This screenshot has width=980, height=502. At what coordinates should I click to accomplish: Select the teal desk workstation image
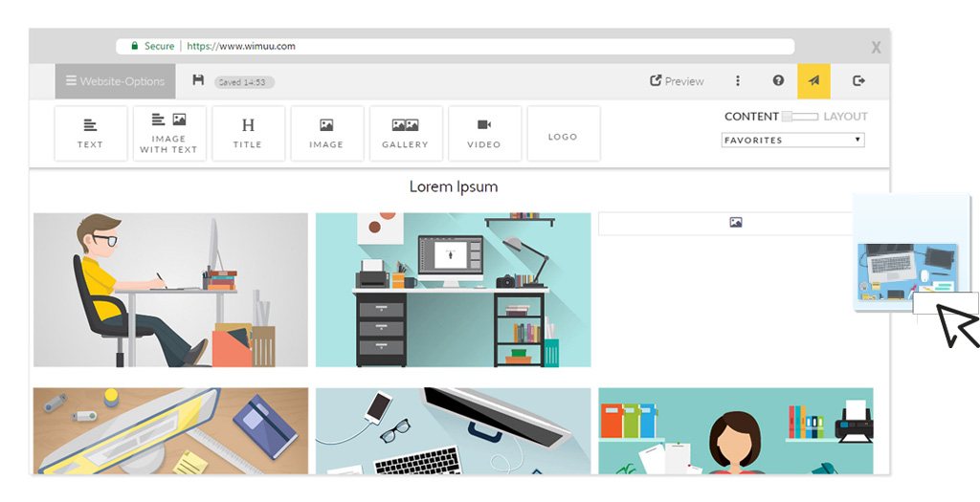tap(453, 291)
